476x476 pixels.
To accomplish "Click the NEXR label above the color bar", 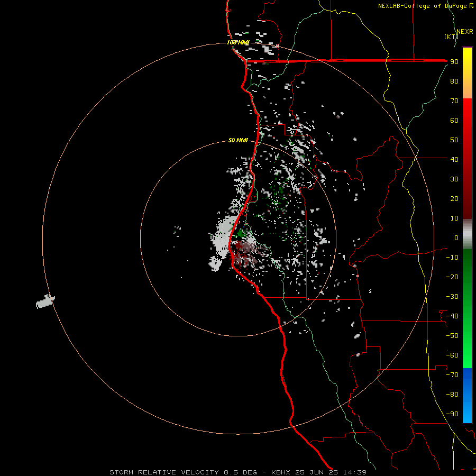I will 465,32.
